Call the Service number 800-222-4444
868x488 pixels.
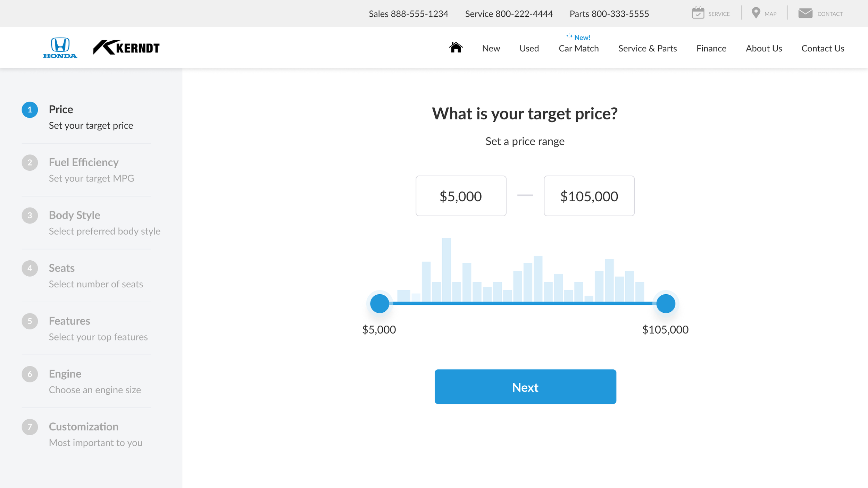[509, 14]
